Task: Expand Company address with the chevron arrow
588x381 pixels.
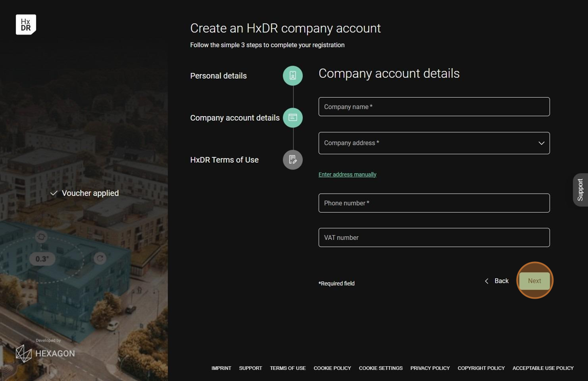Action: 541,143
